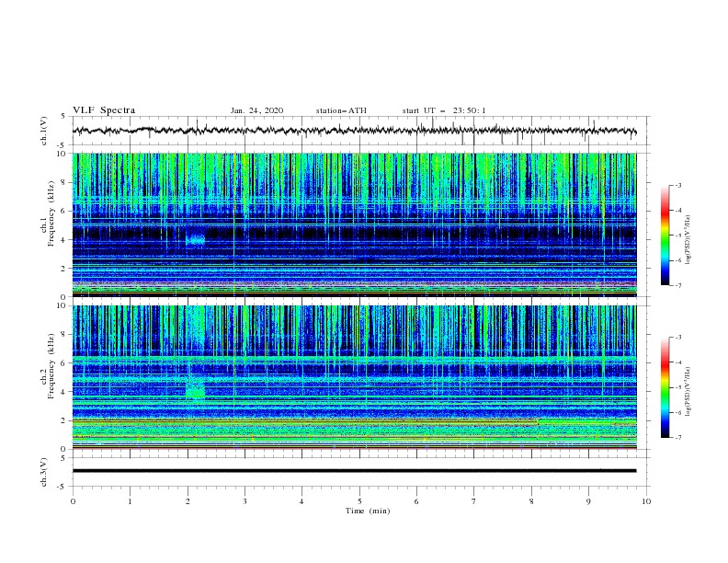Image resolution: width=728 pixels, height=563 pixels.
Task: Click the lower color bar's log(PSD) label
Action: 688,392
